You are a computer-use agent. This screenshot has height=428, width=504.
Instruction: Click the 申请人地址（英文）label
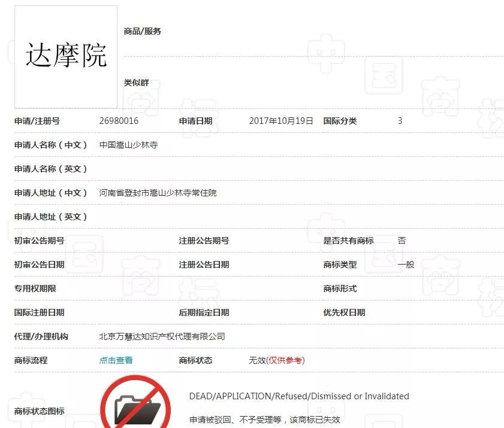51,217
